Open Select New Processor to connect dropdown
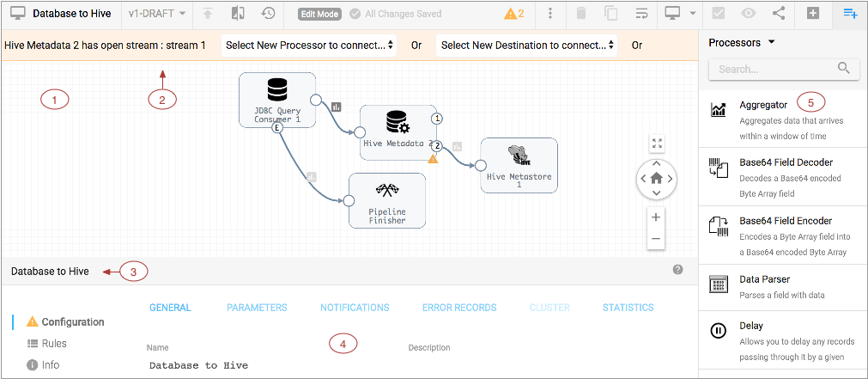This screenshot has width=868, height=379. [309, 45]
